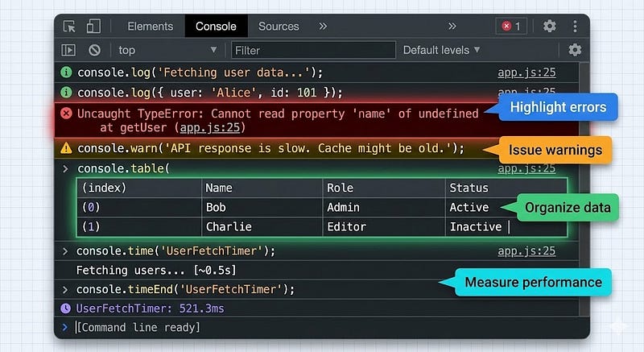The image size is (644, 352).
Task: Open the three-dot customize menu
Action: pos(575,27)
